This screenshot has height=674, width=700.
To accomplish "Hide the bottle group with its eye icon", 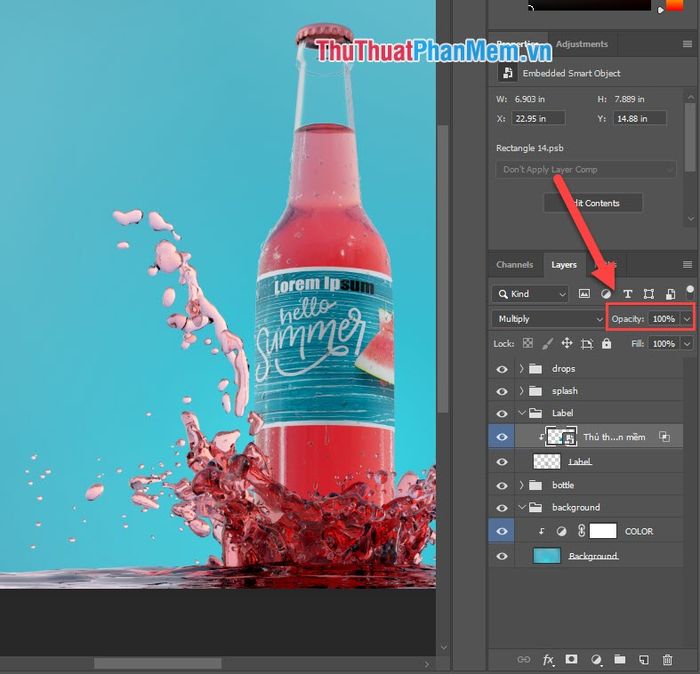I will tap(503, 485).
